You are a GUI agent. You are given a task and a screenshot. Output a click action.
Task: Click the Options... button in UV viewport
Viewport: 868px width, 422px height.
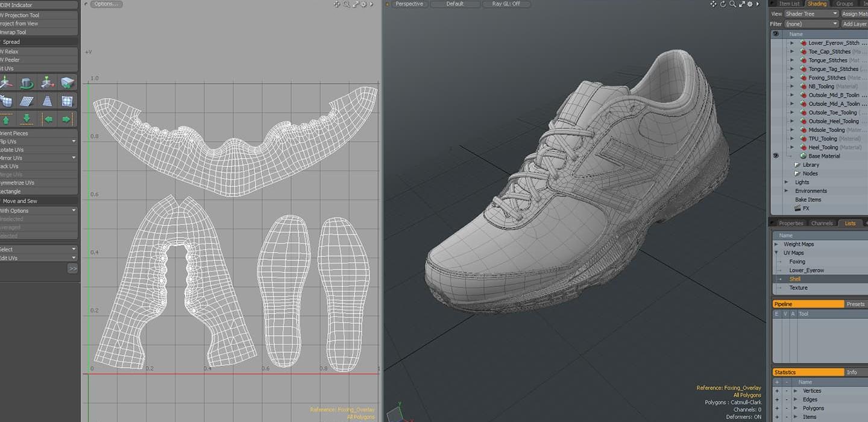pos(106,4)
